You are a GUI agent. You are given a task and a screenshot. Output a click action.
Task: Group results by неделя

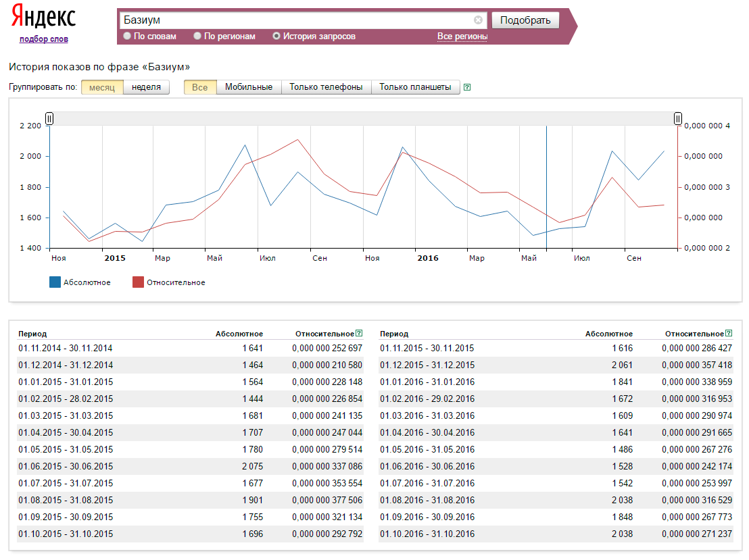(146, 87)
